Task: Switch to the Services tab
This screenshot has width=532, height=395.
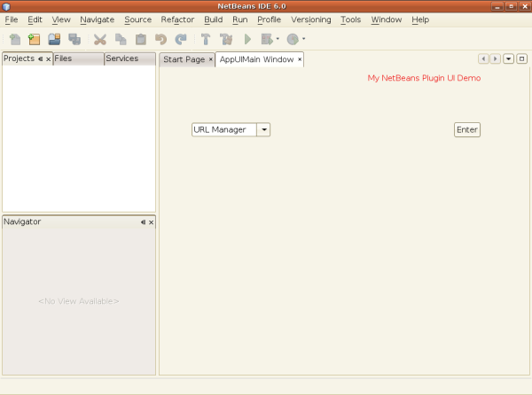Action: tap(130, 58)
